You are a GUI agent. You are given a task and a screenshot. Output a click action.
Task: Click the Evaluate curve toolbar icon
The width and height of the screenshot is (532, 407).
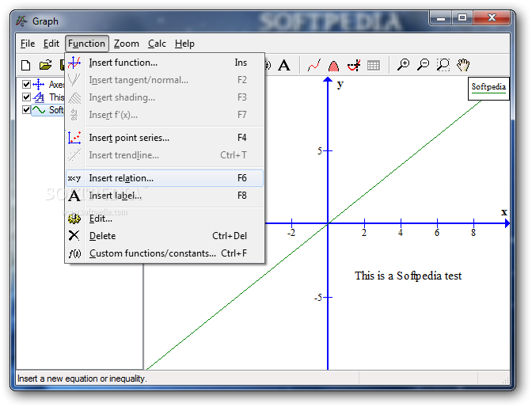pyautogui.click(x=313, y=65)
